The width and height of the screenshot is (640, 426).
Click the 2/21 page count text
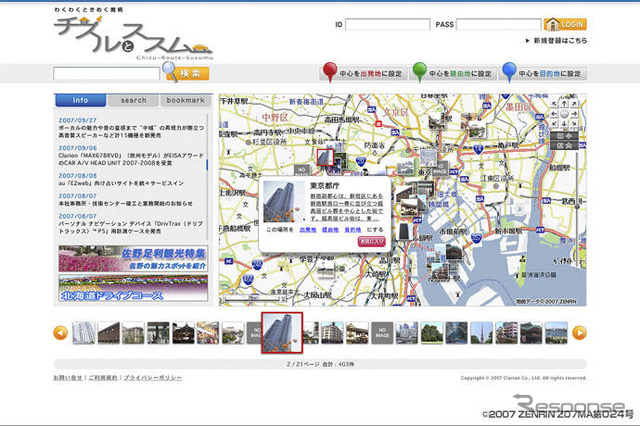[320, 364]
